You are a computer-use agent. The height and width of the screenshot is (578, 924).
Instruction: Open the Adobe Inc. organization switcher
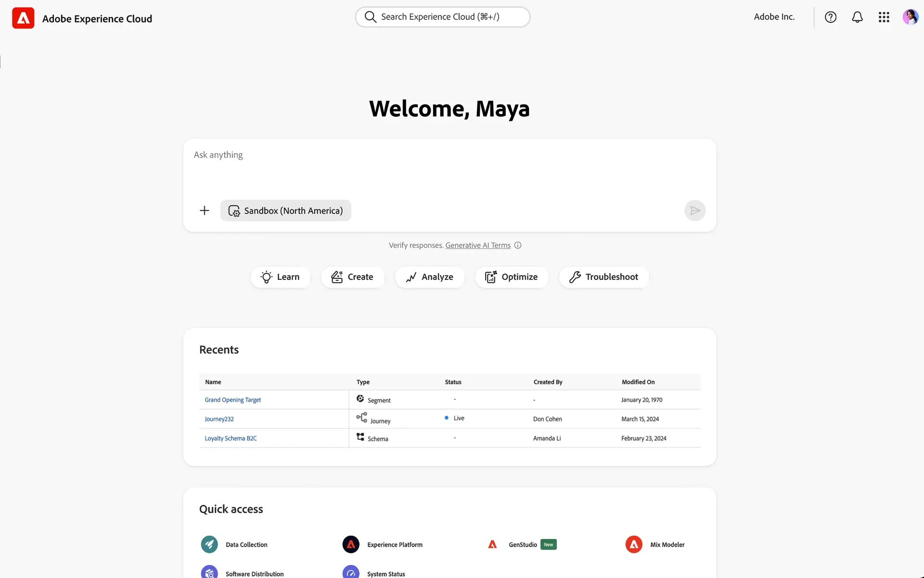(x=774, y=17)
